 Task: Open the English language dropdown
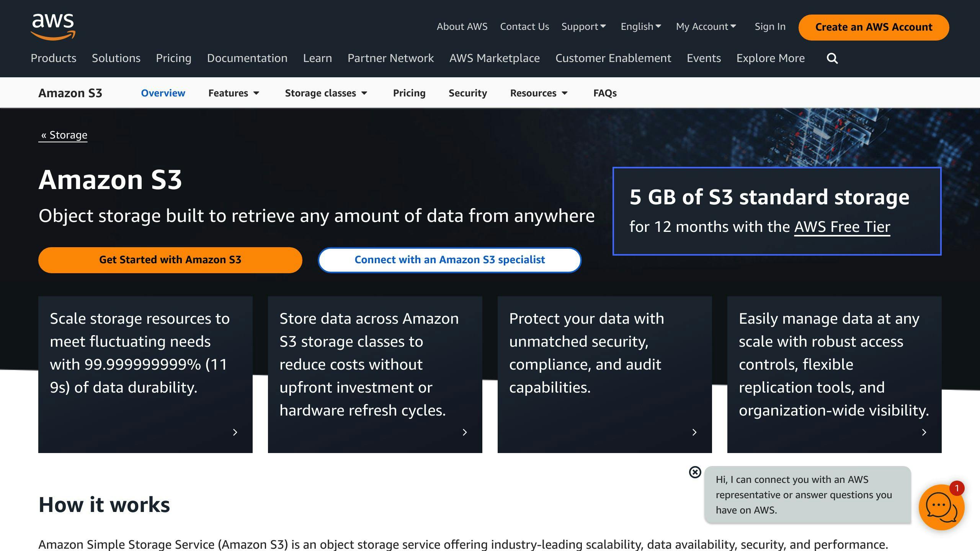click(x=640, y=26)
